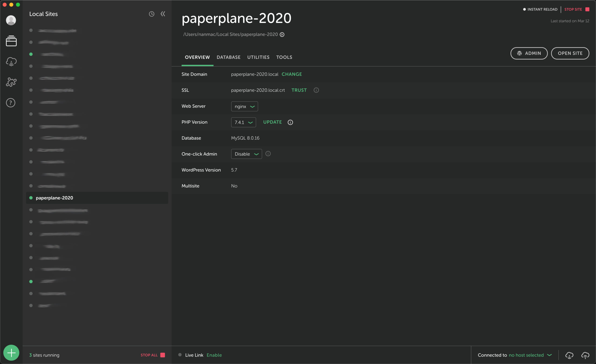Click the push to host cloud icon
Image resolution: width=596 pixels, height=364 pixels.
[585, 355]
